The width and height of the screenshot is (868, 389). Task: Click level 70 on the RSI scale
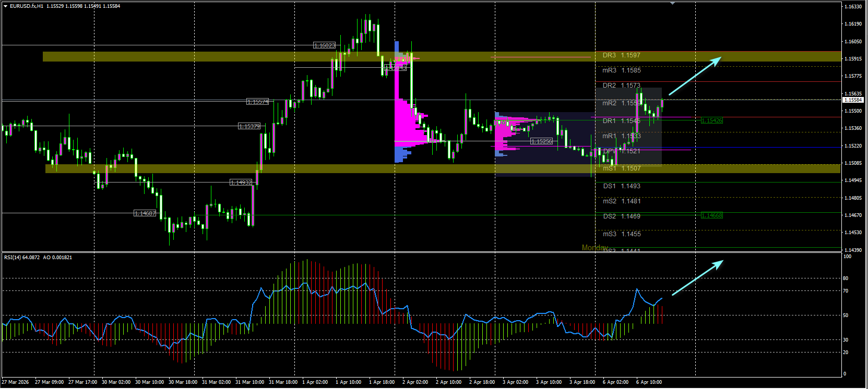tap(846, 291)
